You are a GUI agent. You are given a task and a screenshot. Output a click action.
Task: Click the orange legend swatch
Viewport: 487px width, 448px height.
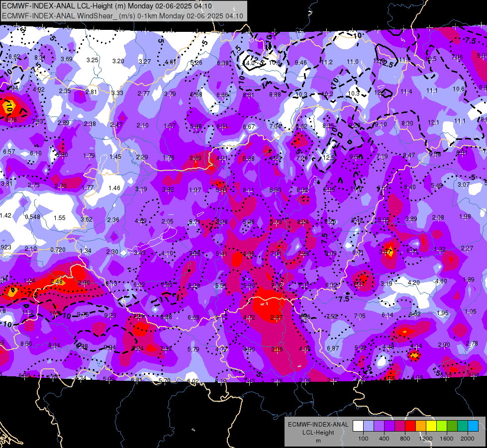click(x=420, y=426)
